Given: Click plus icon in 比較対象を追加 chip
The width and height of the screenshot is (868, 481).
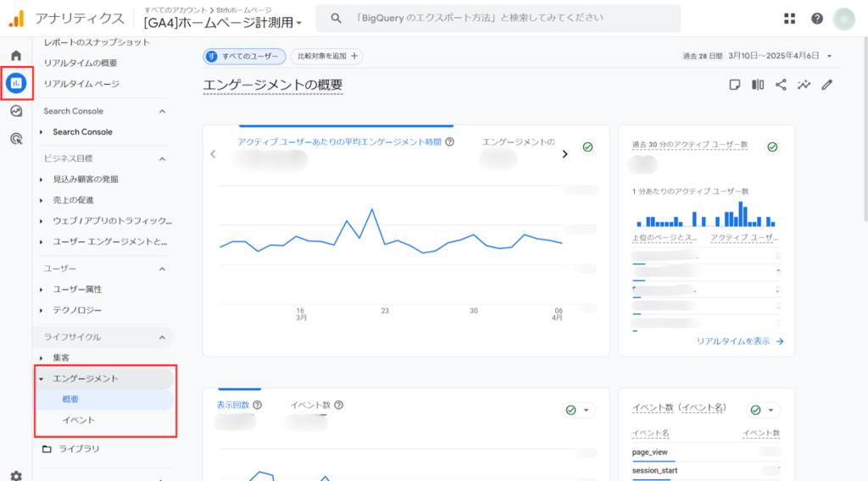Looking at the screenshot, I should point(354,56).
